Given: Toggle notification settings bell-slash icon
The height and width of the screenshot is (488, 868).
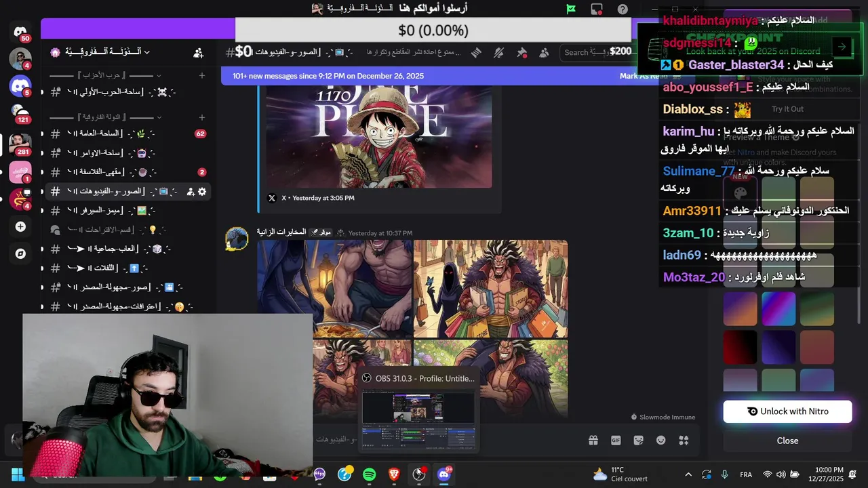Looking at the screenshot, I should [499, 52].
